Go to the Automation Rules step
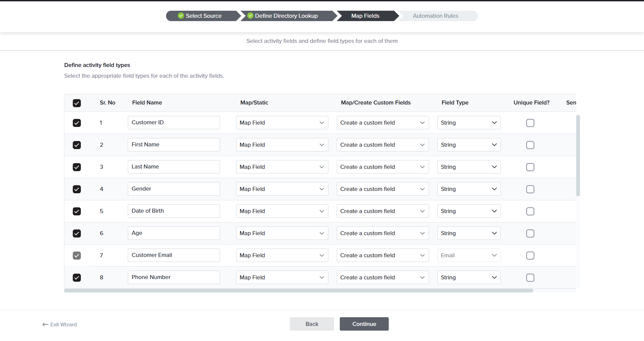Screen dimensions: 644x341 pyautogui.click(x=435, y=16)
